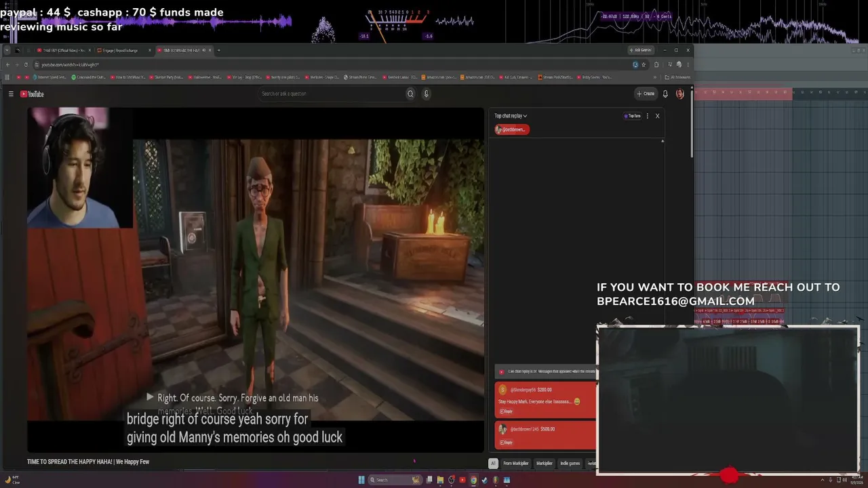The image size is (868, 488).
Task: Open the Chrome icon in the taskbar
Action: click(473, 480)
